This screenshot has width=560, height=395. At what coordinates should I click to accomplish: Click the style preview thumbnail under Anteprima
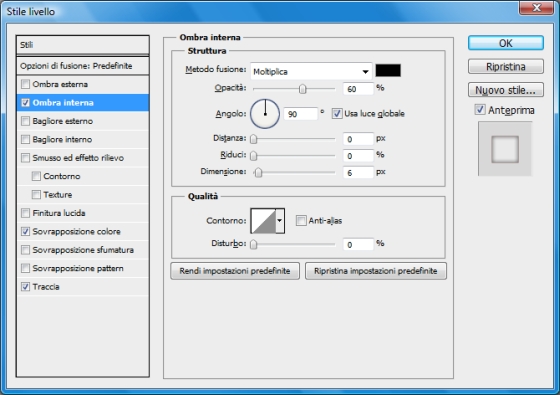pyautogui.click(x=505, y=149)
